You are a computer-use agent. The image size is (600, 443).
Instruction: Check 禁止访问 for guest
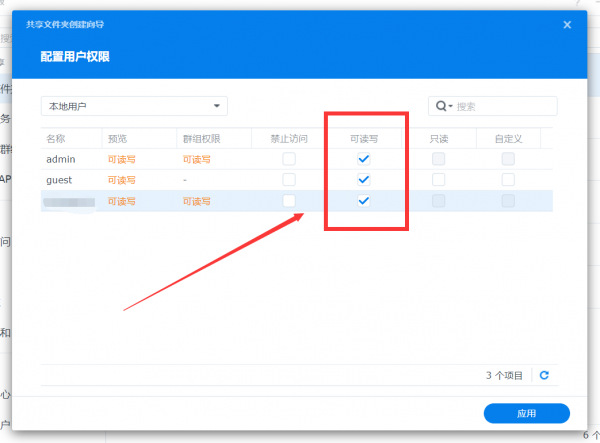coord(289,179)
